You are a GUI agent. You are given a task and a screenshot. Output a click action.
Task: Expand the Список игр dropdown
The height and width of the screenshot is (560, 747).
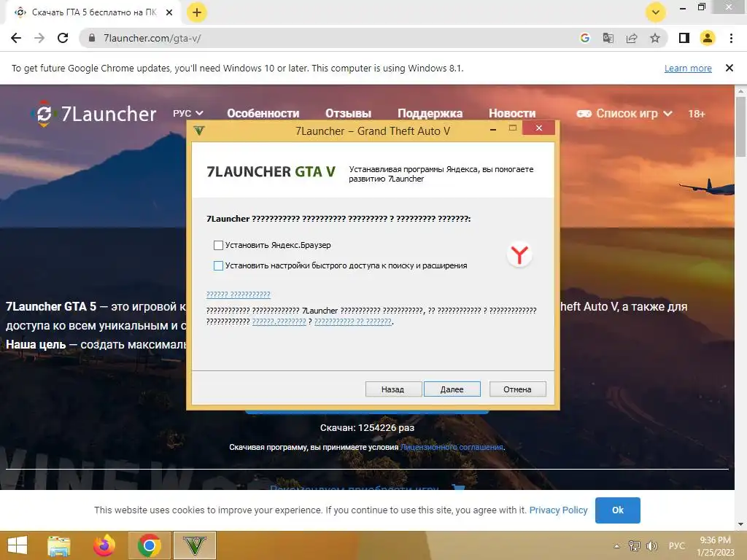634,113
